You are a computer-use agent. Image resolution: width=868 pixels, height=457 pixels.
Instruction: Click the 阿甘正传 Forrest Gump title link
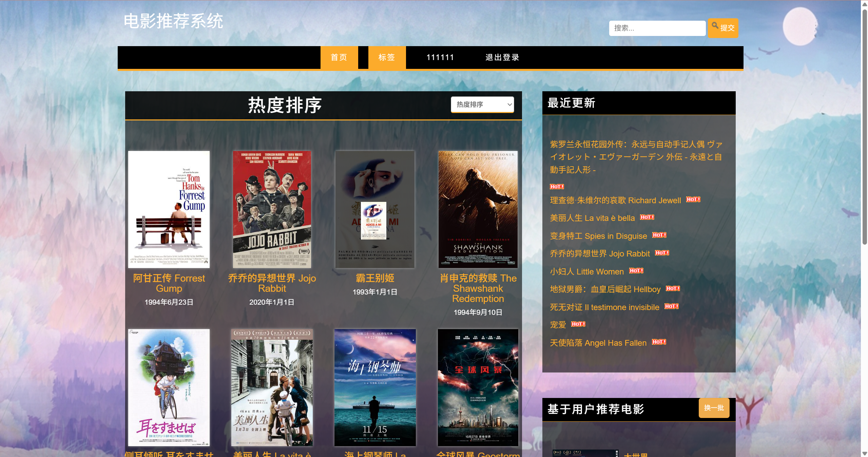(x=169, y=283)
